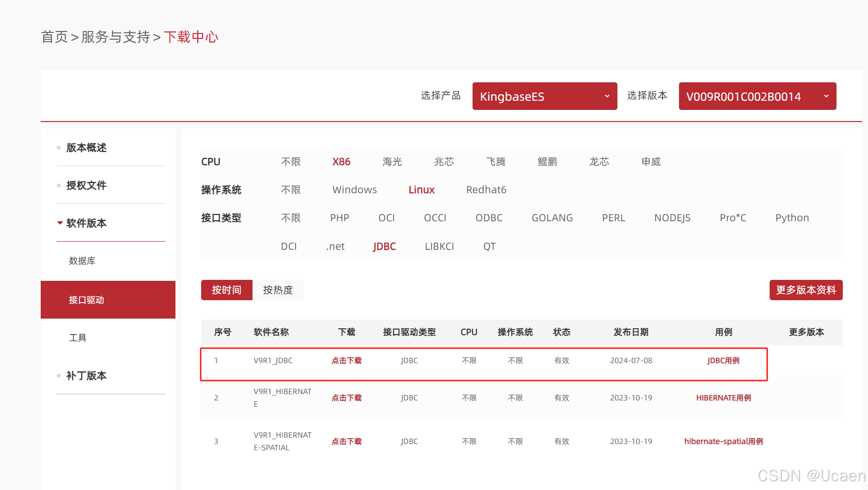Filter interface type by LIBKCI
868x490 pixels.
point(439,246)
